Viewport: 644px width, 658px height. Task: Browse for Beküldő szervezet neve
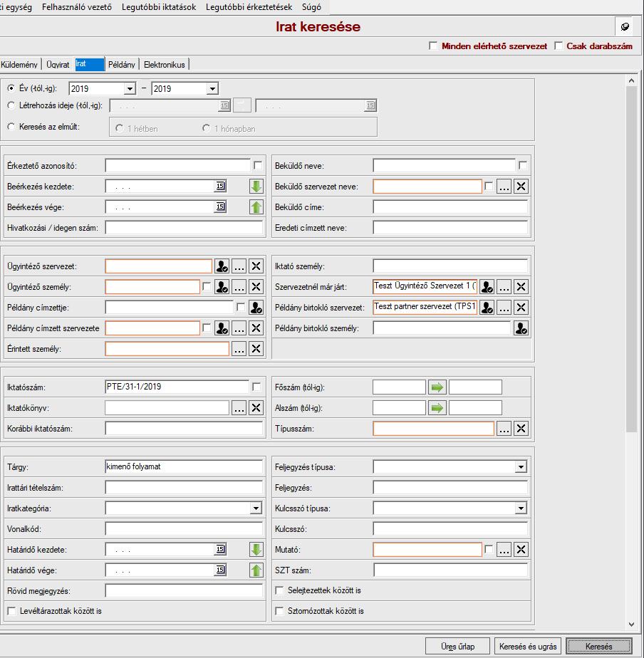504,187
